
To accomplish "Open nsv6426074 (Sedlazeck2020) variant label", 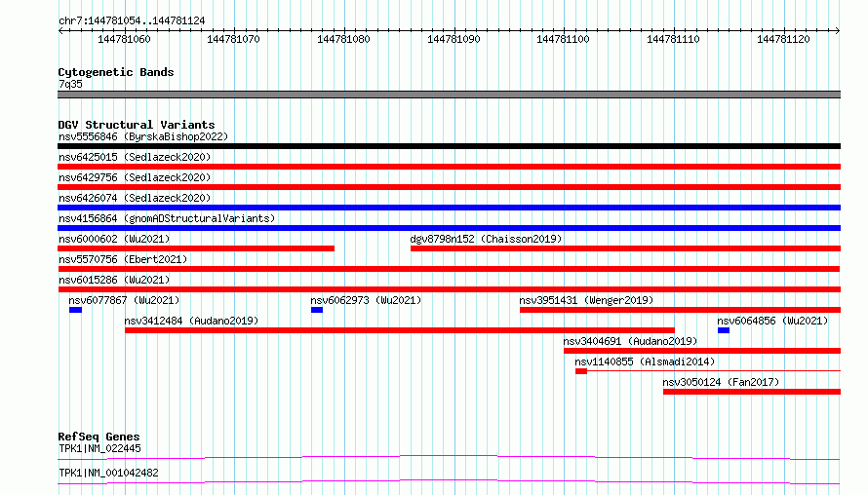I will click(135, 198).
